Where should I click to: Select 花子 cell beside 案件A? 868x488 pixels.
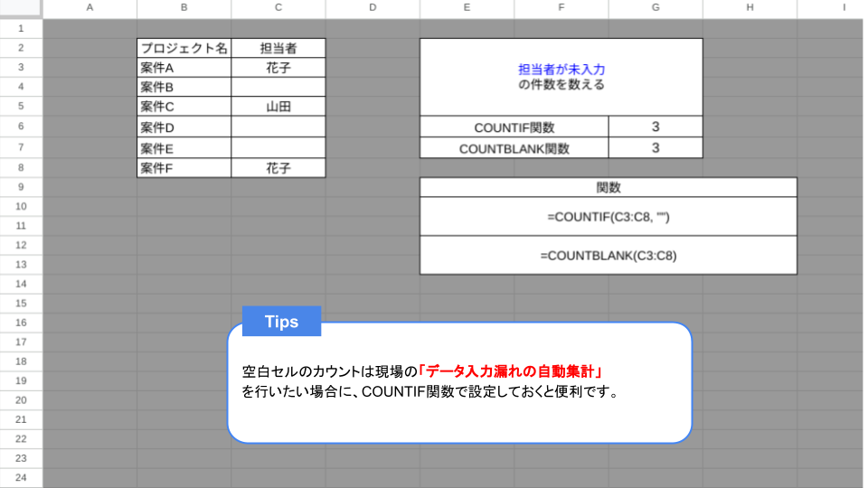[x=278, y=68]
